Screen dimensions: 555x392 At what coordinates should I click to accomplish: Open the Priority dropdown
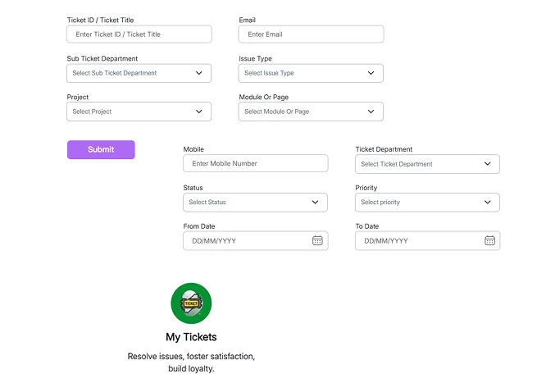tap(427, 202)
